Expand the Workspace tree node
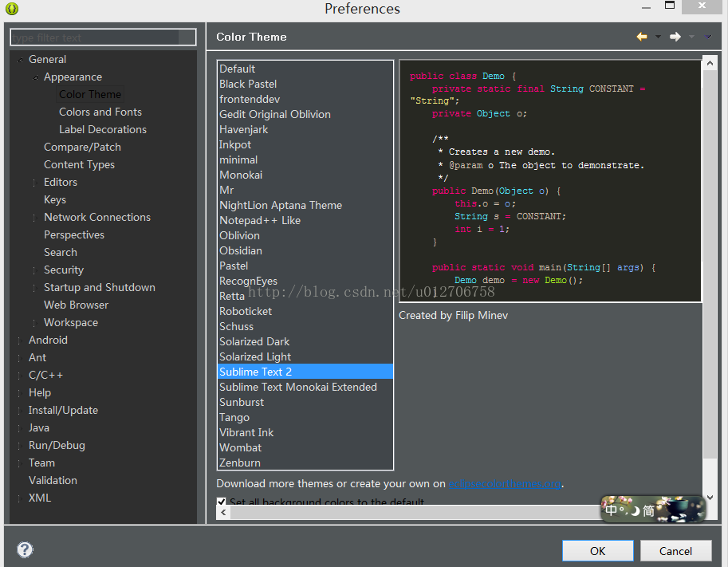The height and width of the screenshot is (567, 728). click(x=35, y=323)
